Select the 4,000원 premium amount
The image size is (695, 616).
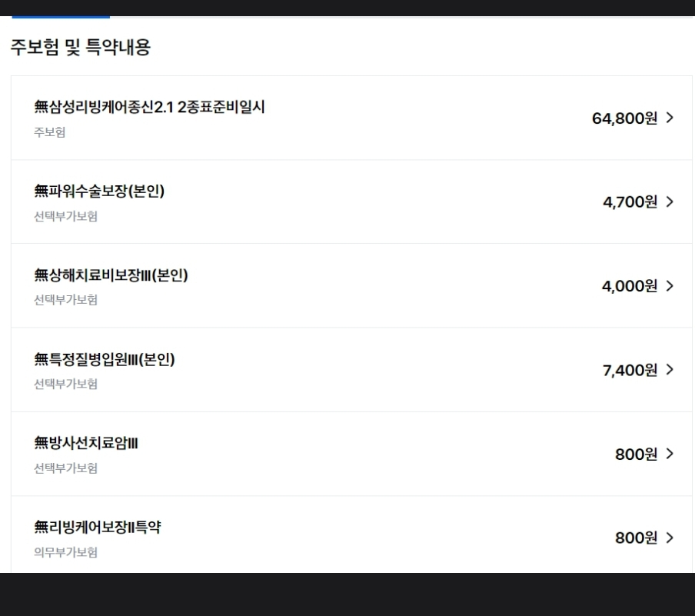629,286
